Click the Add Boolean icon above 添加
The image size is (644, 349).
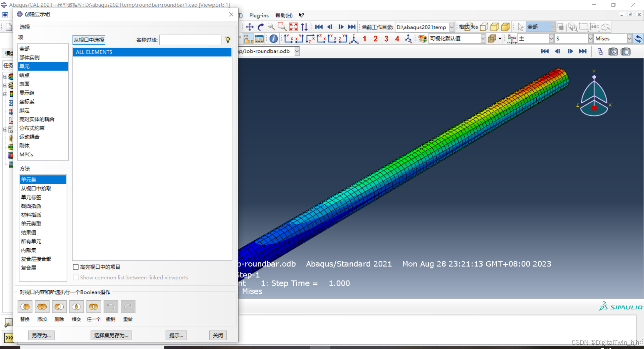[x=42, y=307]
